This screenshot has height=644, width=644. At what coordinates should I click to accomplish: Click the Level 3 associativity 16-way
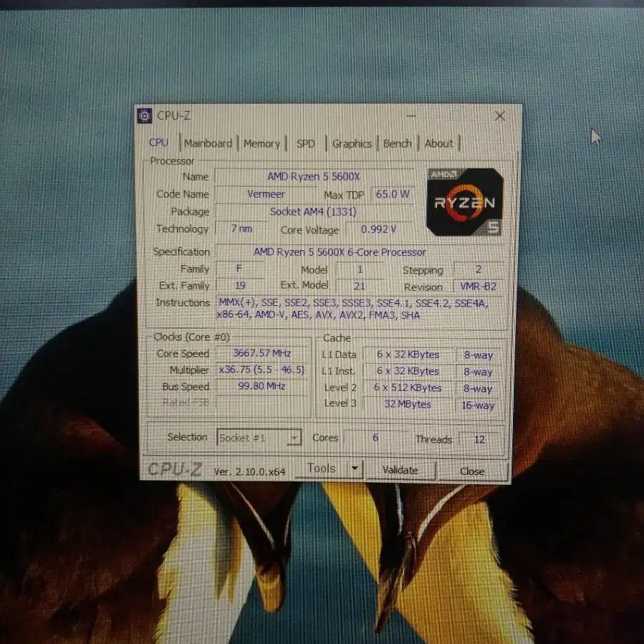pyautogui.click(x=478, y=405)
